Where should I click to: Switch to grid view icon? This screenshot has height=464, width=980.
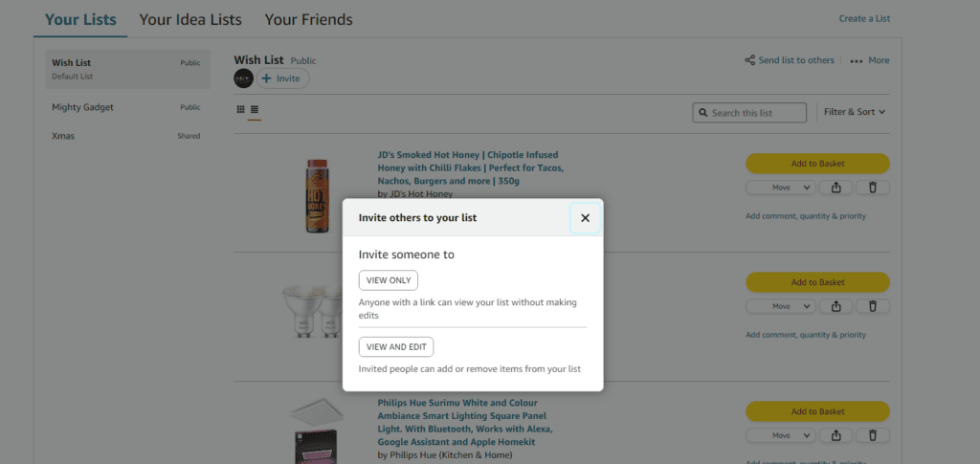pos(240,111)
